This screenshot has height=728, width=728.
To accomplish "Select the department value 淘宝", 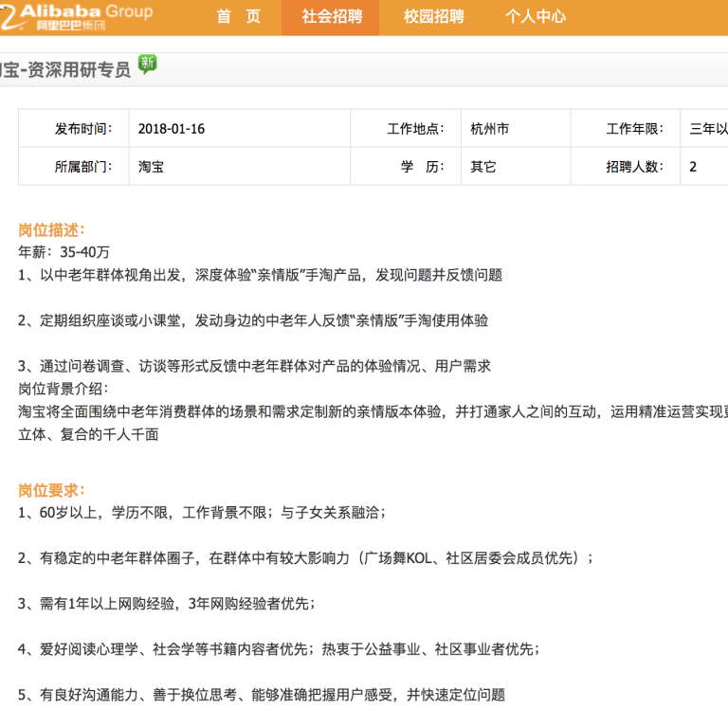I will (151, 167).
